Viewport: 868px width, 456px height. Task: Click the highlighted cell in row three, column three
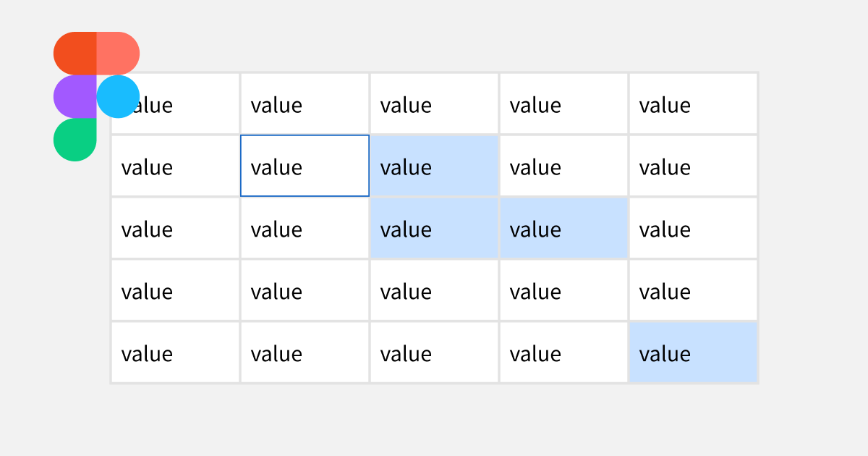[433, 228]
